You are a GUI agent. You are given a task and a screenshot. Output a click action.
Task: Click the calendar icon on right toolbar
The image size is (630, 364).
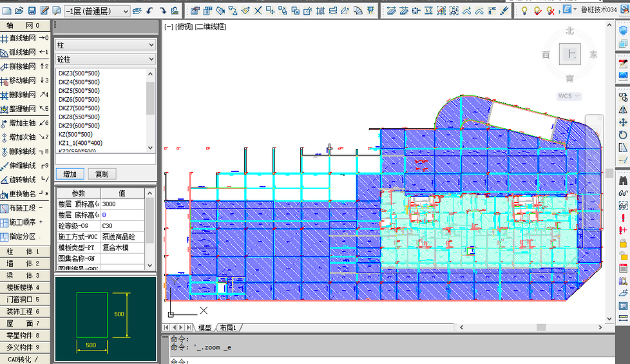pyautogui.click(x=623, y=269)
